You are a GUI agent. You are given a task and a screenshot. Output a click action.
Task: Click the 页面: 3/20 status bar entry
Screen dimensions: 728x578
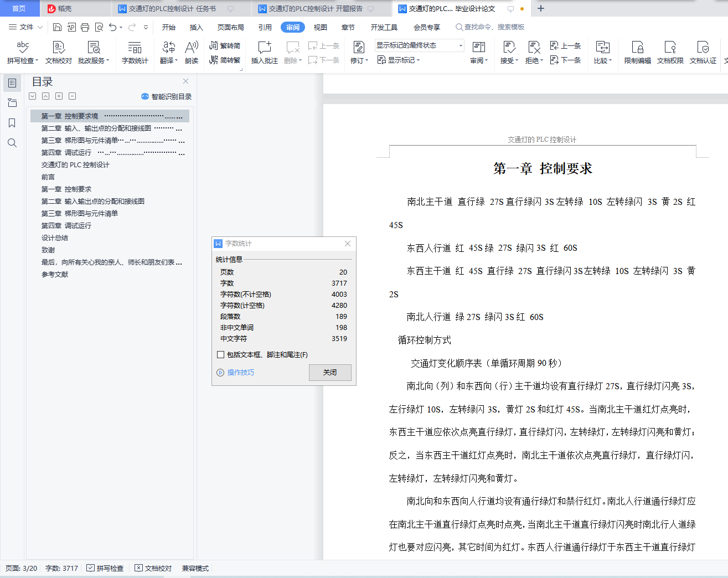click(22, 568)
